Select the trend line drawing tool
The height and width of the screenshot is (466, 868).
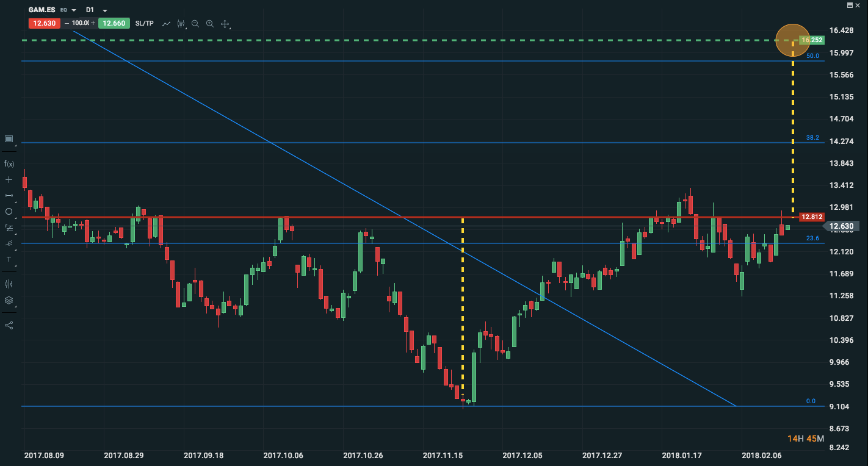click(9, 196)
